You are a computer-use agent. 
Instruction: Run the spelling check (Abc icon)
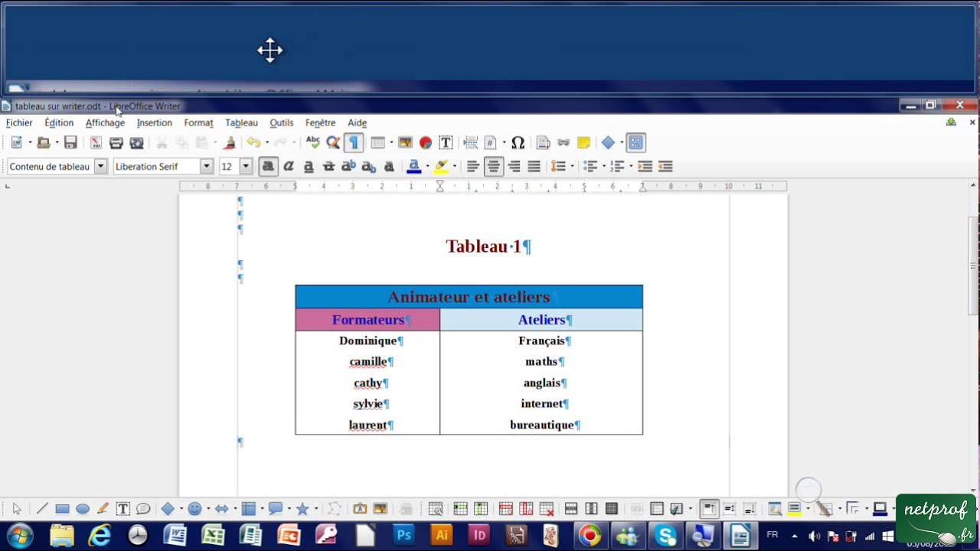click(x=312, y=142)
